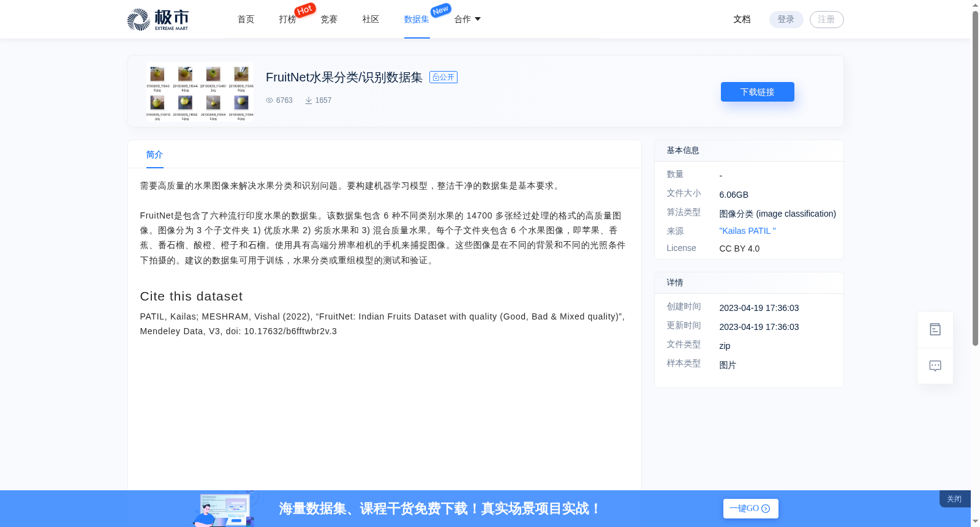
Task: Select the 简介 introduction tab
Action: [154, 155]
